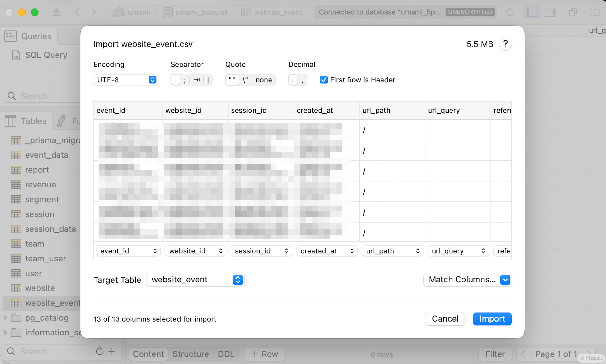
Task: Click the refresh connection icon in toolbar
Action: pyautogui.click(x=510, y=12)
